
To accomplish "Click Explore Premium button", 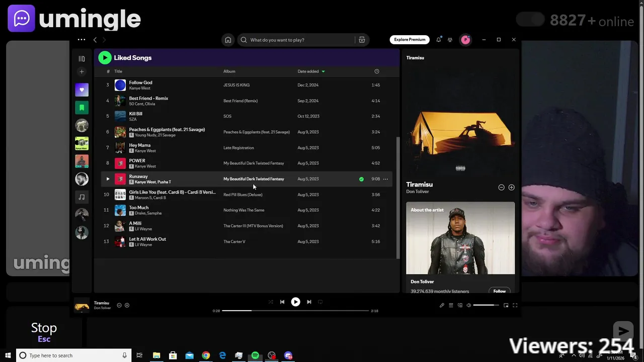I will 410,40.
